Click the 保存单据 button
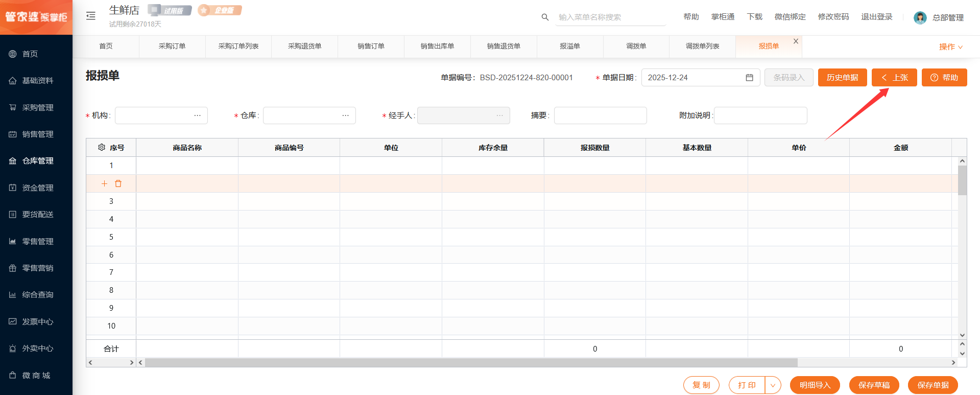 (933, 385)
